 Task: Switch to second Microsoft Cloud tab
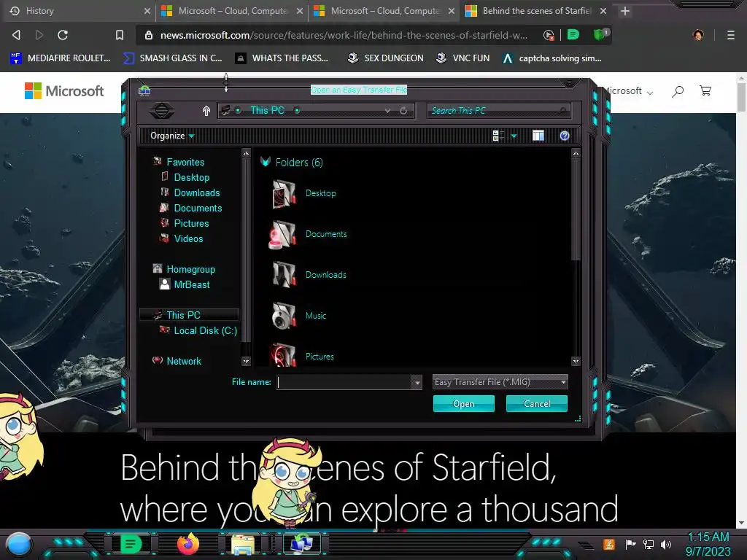pyautogui.click(x=385, y=11)
